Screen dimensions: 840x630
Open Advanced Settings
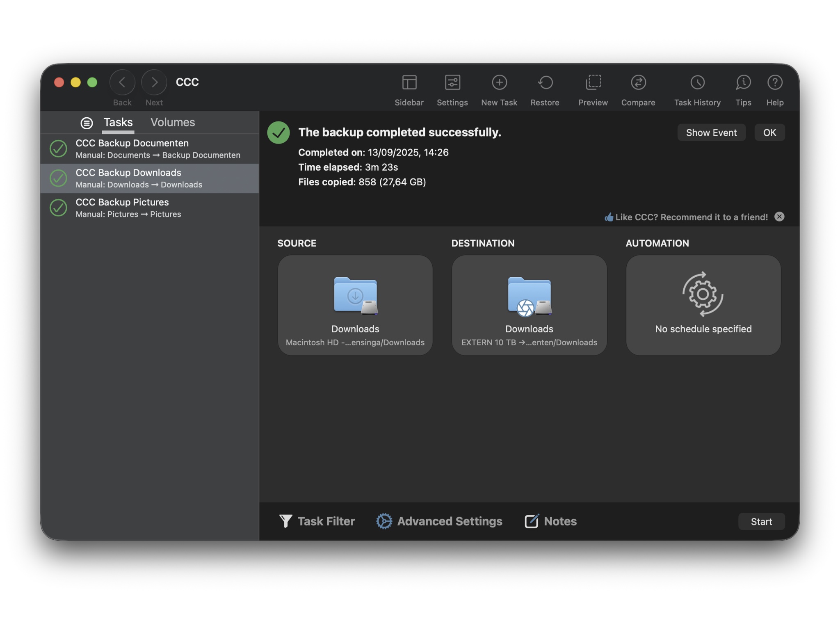tap(439, 521)
